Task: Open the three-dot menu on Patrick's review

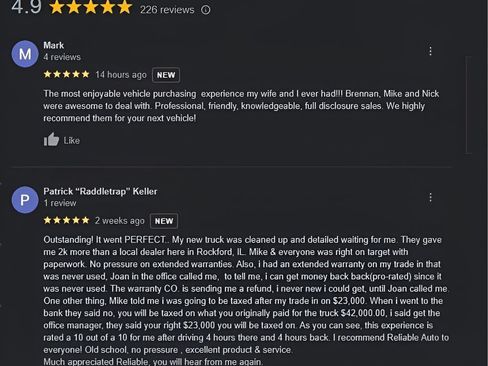Action: tap(430, 197)
